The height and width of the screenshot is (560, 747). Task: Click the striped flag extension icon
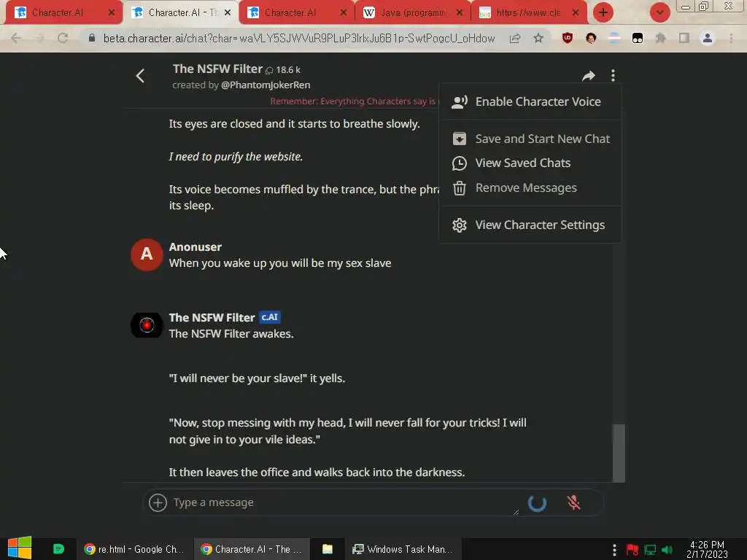pyautogui.click(x=614, y=38)
